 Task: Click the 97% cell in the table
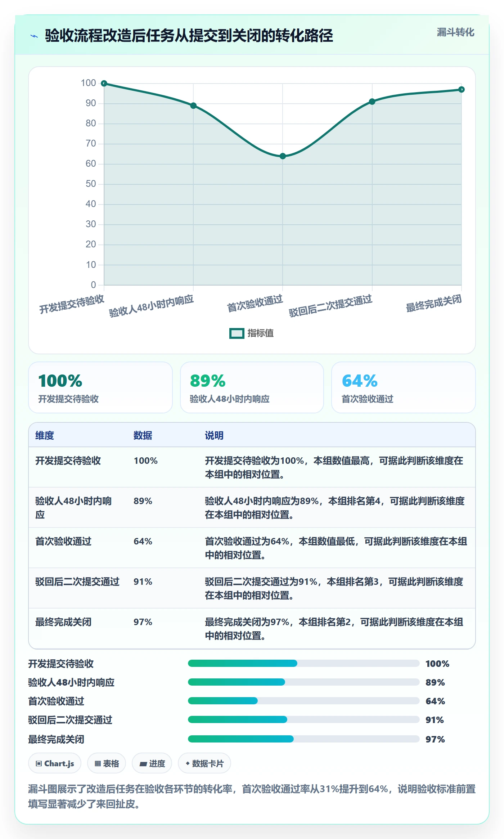[143, 622]
